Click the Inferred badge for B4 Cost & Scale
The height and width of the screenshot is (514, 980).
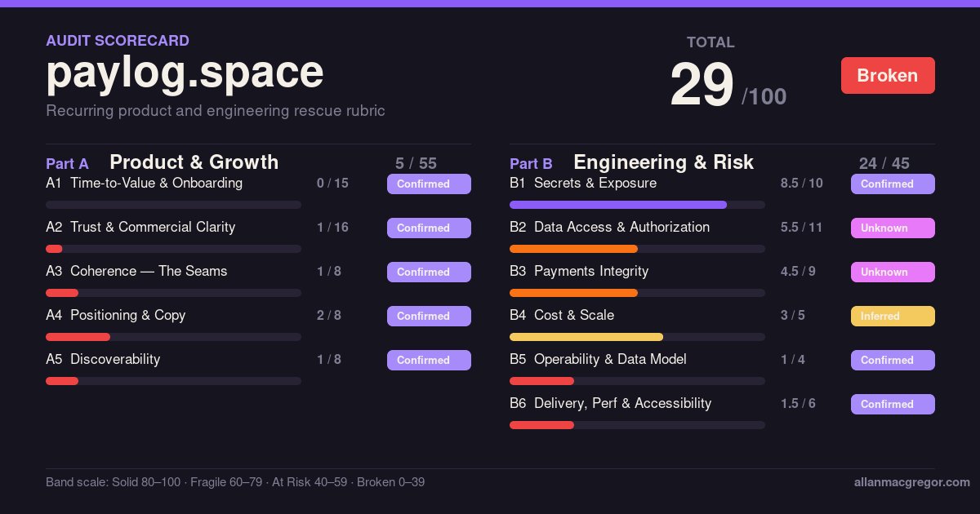coord(893,316)
